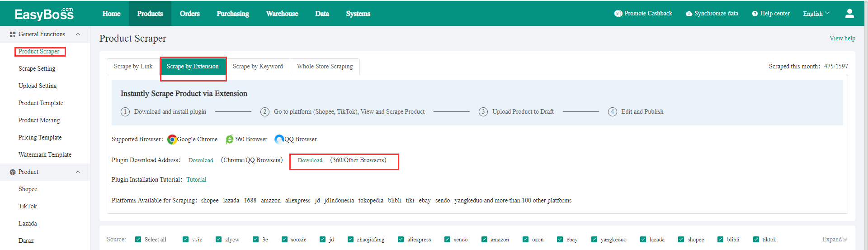Download plugin for Chrome/QQ Browsers
Screen dimensions: 868x250
(201, 160)
